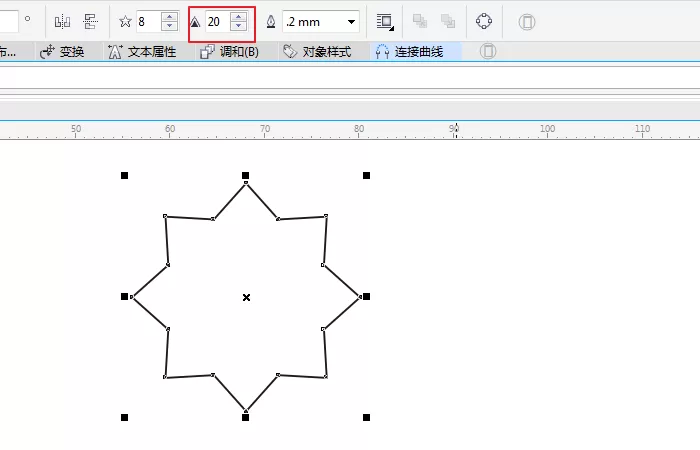This screenshot has height=450, width=700.
Task: Decrease the star points value
Action: [x=169, y=26]
